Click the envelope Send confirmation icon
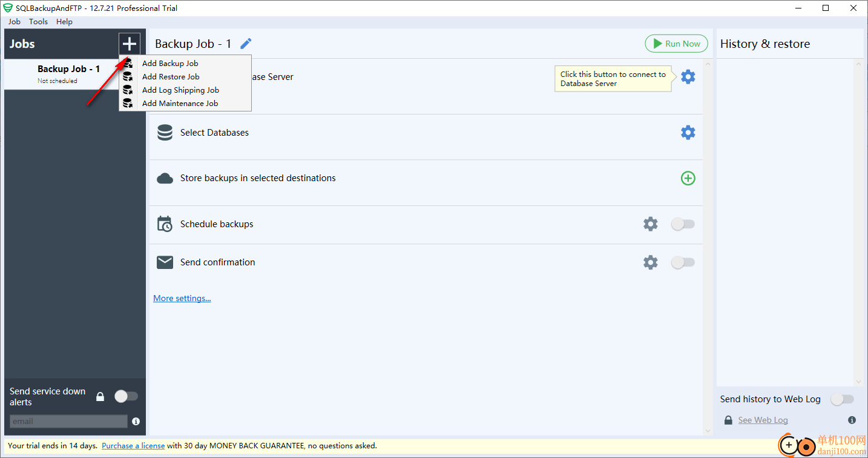Viewport: 868px width, 458px height. tap(165, 262)
